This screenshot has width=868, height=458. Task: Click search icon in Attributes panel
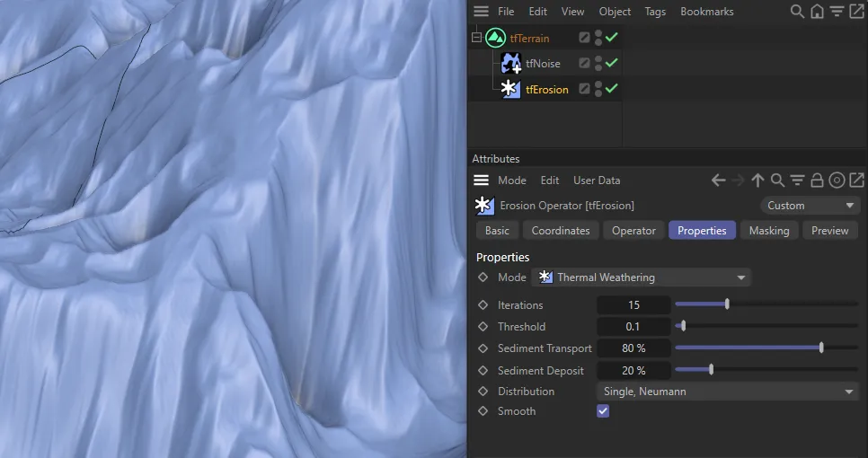(777, 181)
